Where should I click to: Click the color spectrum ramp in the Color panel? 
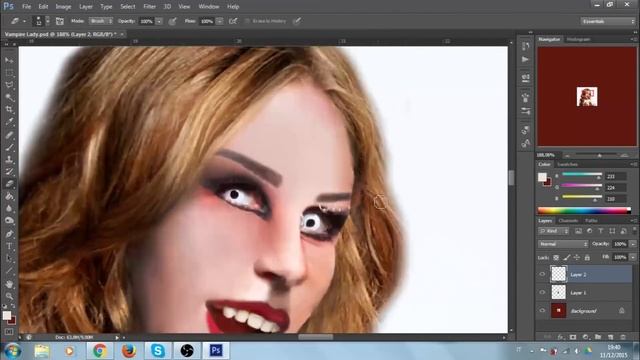pos(584,211)
